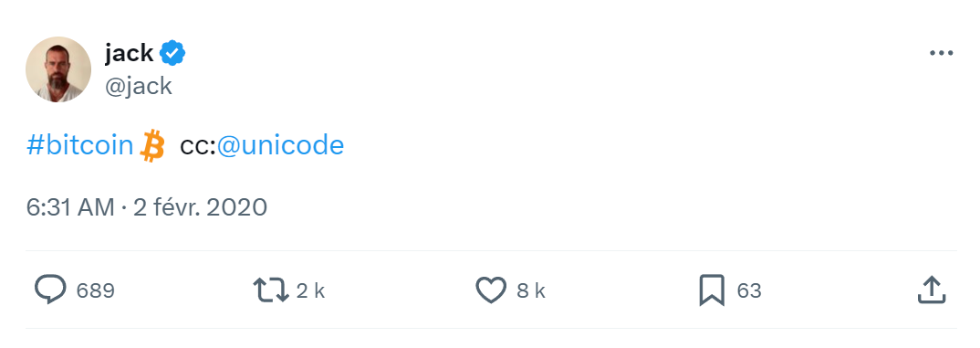Open the @unicode mention link
Image resolution: width=980 pixels, height=348 pixels.
281,145
